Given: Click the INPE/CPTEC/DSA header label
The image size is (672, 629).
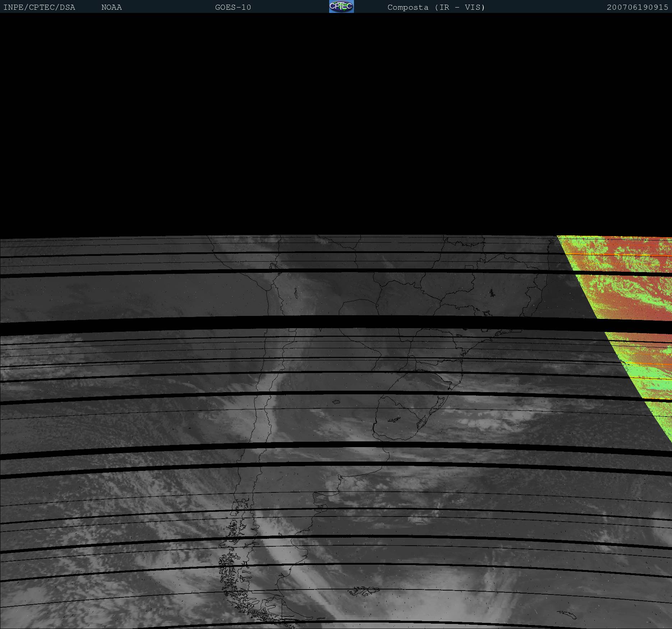Looking at the screenshot, I should coord(39,8).
